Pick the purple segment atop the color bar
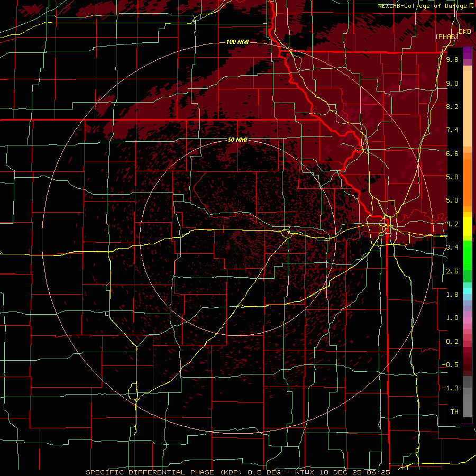Image resolution: width=476 pixels, height=476 pixels. [467, 53]
